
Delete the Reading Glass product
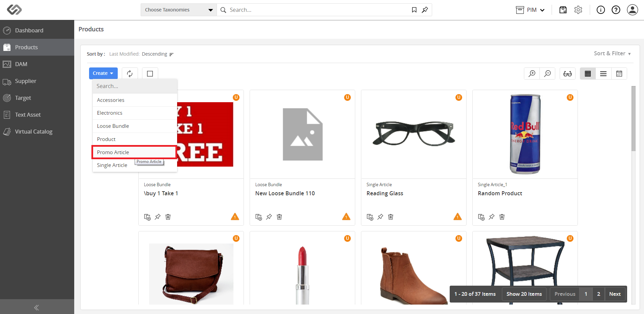pyautogui.click(x=391, y=217)
